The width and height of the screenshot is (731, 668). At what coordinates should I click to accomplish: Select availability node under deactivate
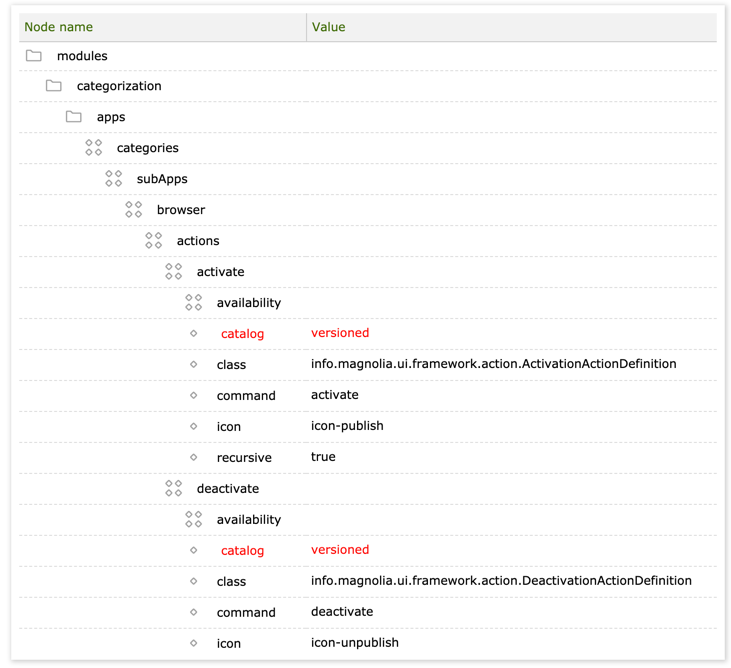coord(248,520)
